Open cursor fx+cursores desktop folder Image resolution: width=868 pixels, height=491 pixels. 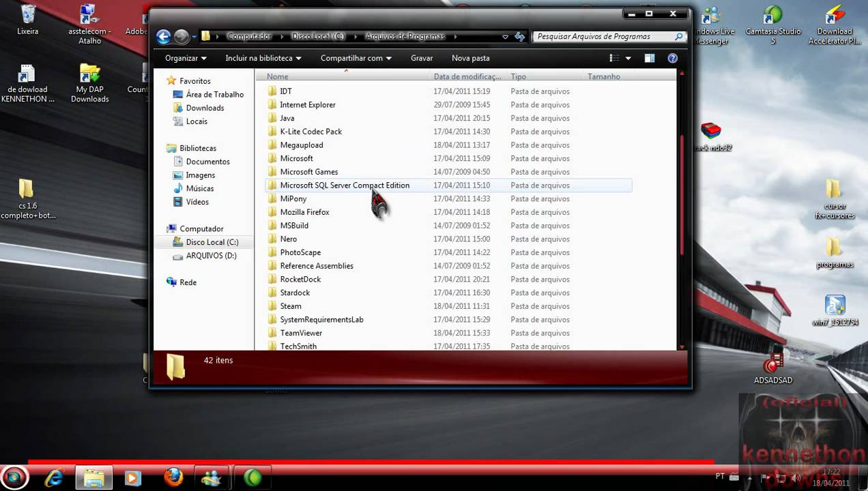[834, 200]
